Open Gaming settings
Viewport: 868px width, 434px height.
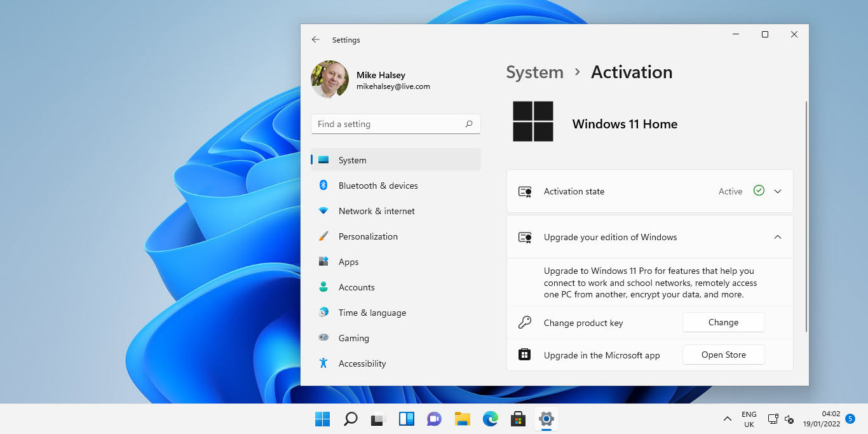point(354,337)
